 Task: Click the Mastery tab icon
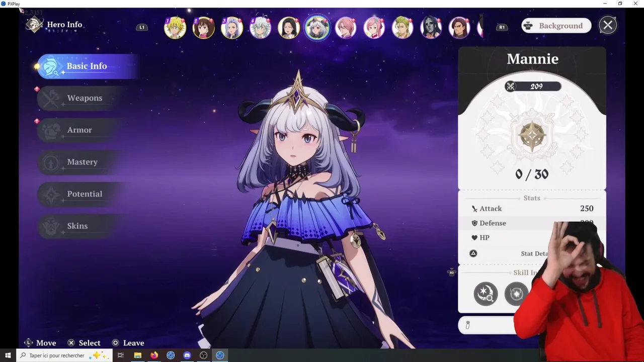click(x=51, y=162)
